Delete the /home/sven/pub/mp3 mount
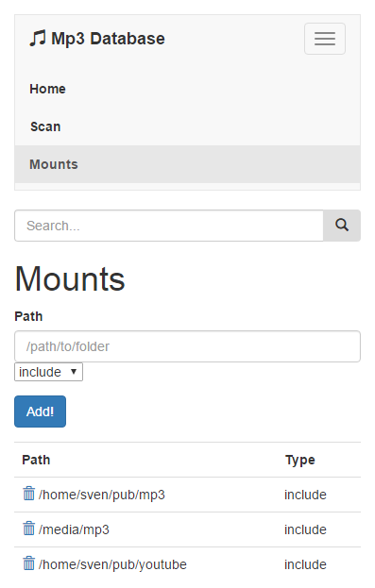 (x=29, y=494)
